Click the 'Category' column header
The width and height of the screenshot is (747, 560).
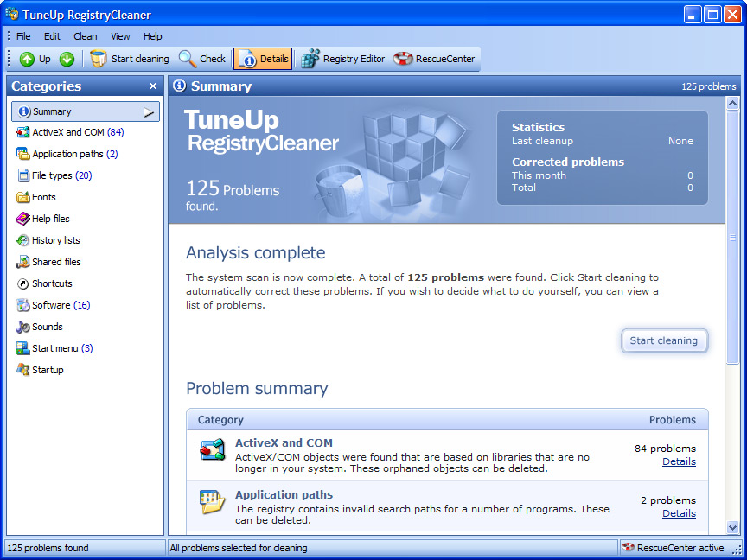pyautogui.click(x=220, y=420)
